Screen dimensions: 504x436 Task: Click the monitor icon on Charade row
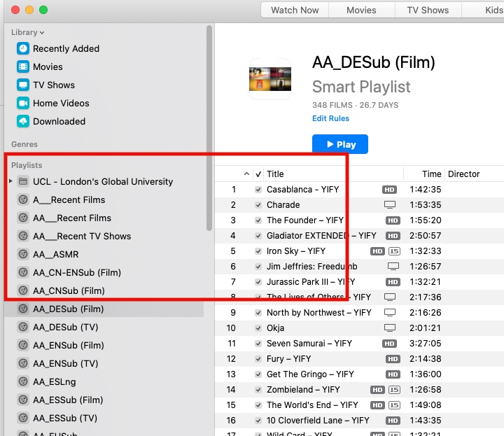pyautogui.click(x=390, y=204)
